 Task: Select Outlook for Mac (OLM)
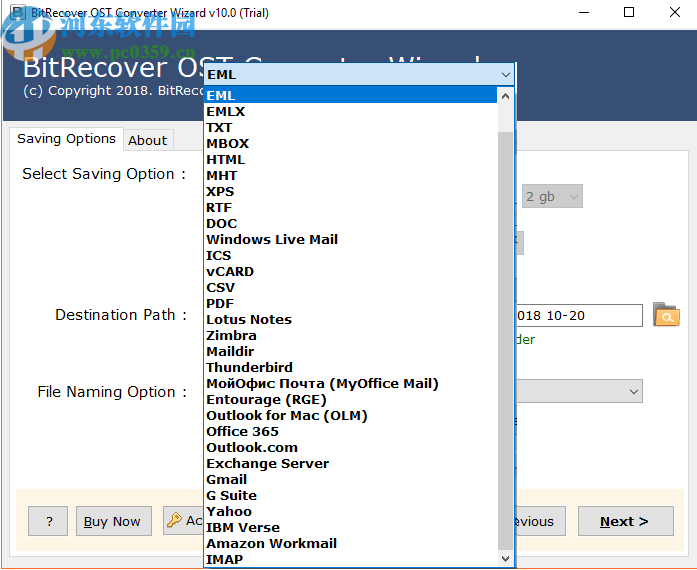350,415
